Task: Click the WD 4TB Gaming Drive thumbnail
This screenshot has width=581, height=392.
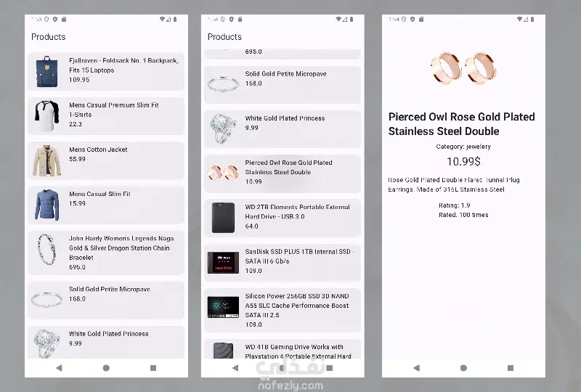Action: click(x=224, y=351)
